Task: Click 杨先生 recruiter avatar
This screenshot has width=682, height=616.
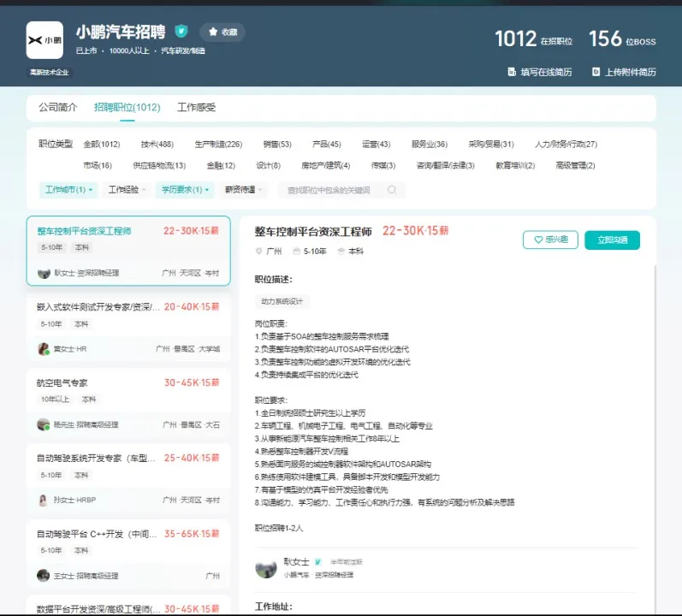Action: tap(44, 424)
